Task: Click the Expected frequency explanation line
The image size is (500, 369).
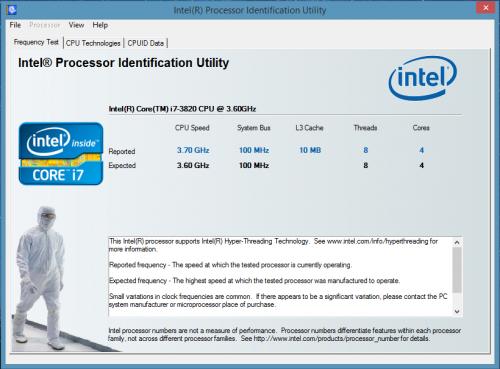Action: pos(254,281)
